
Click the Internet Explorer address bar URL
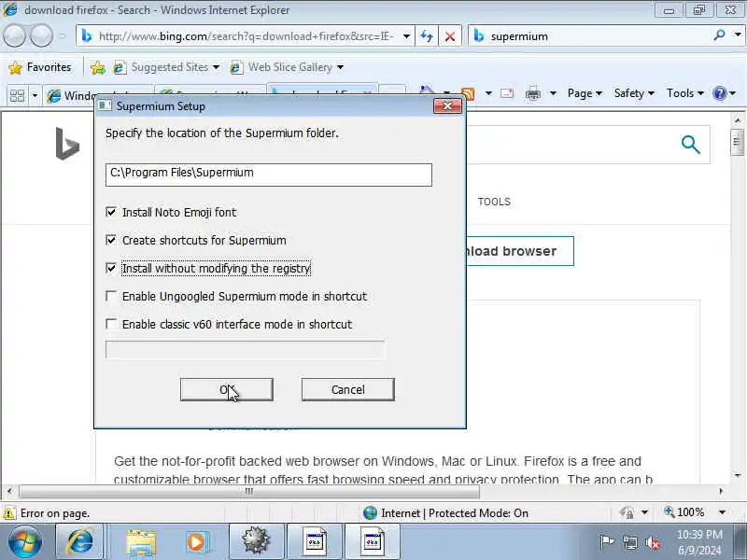coord(246,36)
